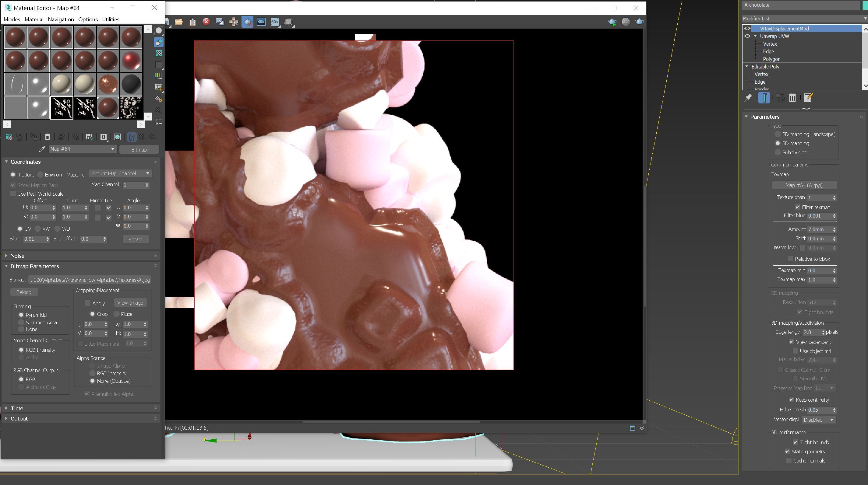Click track mouse while rendering icon

click(x=234, y=22)
